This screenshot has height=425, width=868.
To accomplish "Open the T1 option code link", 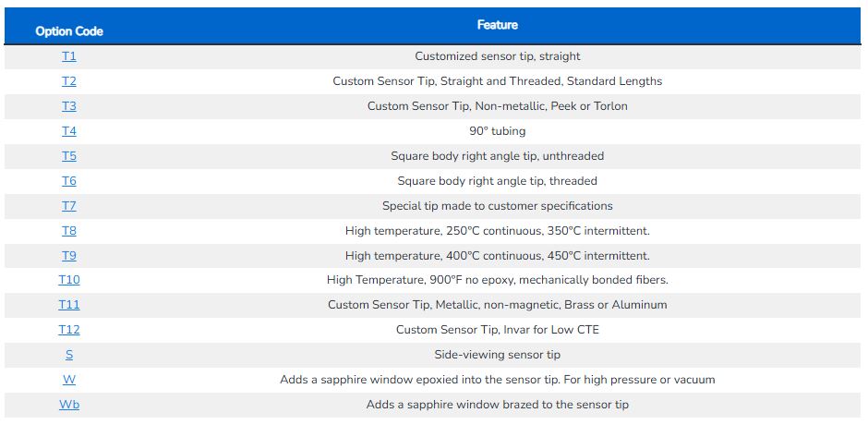I will tap(69, 56).
